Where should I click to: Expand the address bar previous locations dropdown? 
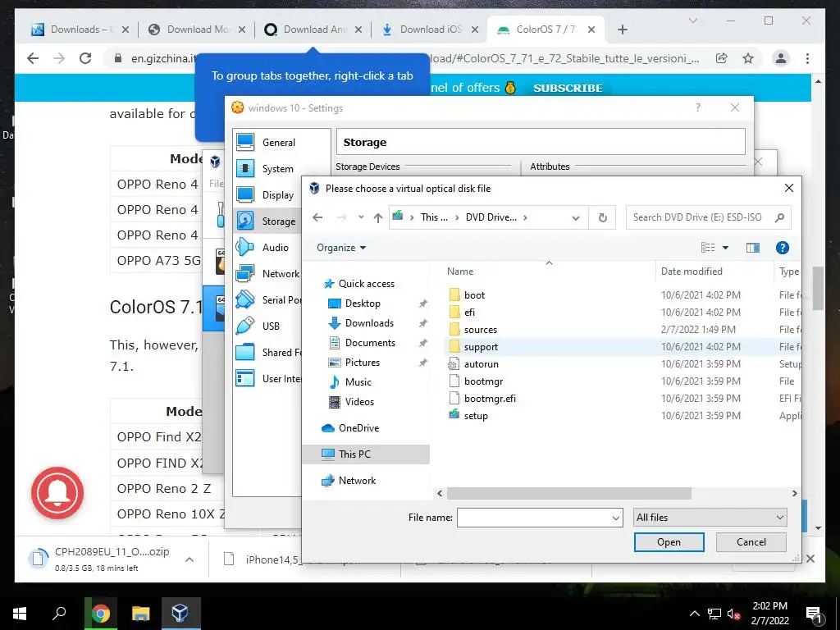tap(576, 218)
